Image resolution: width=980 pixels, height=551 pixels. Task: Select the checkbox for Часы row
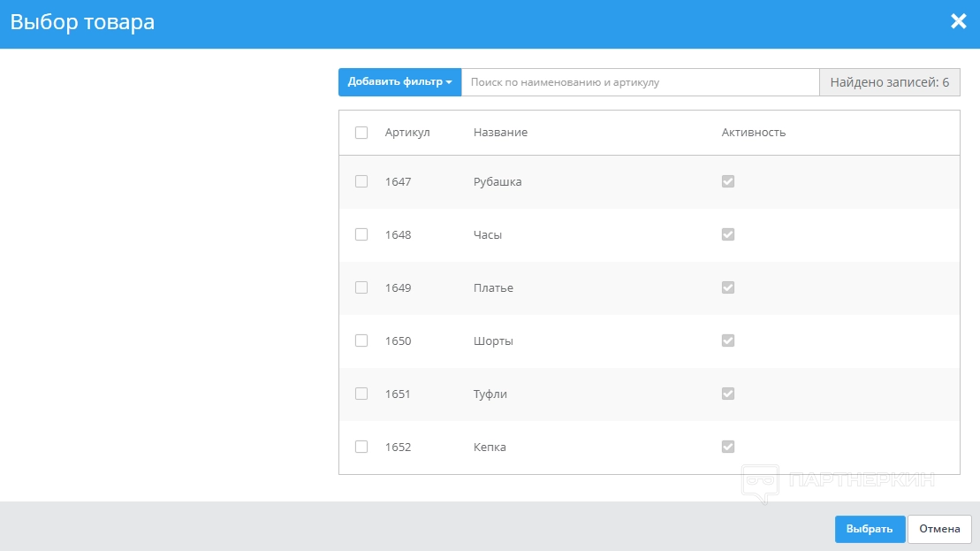click(x=361, y=234)
